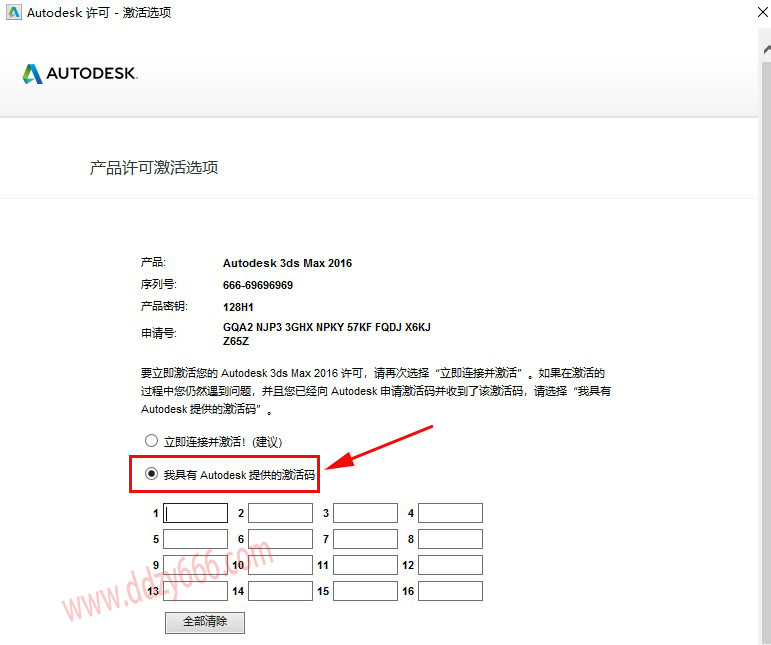Click the '申请号:' label
Viewport: 771px width, 645px height.
pyautogui.click(x=159, y=333)
